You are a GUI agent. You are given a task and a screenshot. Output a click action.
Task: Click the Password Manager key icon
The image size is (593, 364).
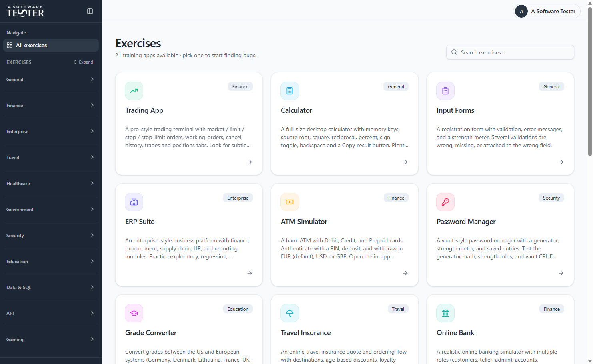[x=445, y=202]
